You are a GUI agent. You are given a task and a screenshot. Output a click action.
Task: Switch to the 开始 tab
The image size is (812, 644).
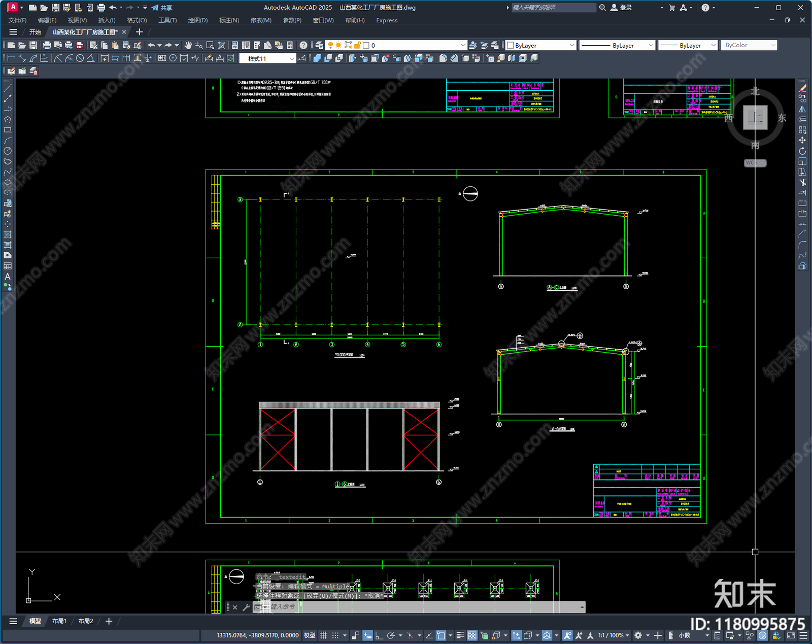(x=35, y=32)
